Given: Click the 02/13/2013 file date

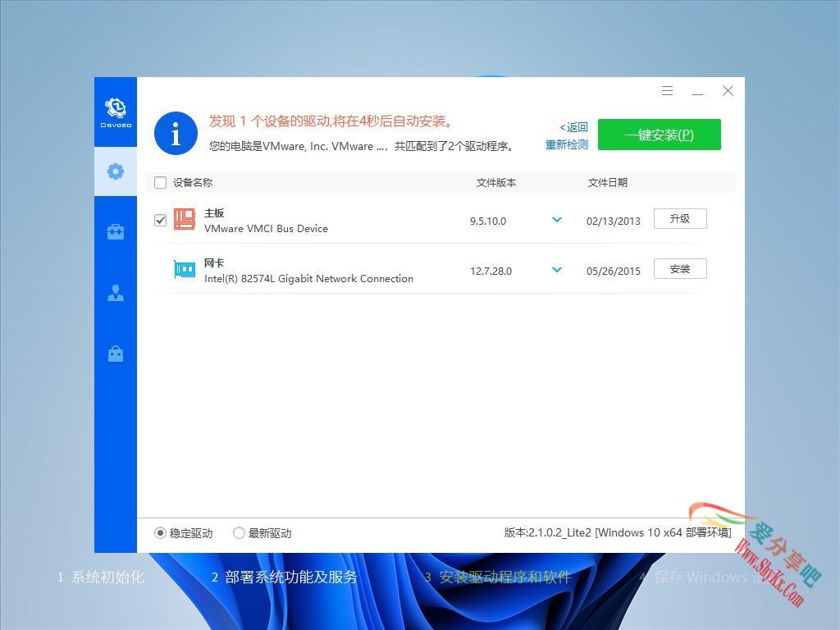Looking at the screenshot, I should click(614, 221).
